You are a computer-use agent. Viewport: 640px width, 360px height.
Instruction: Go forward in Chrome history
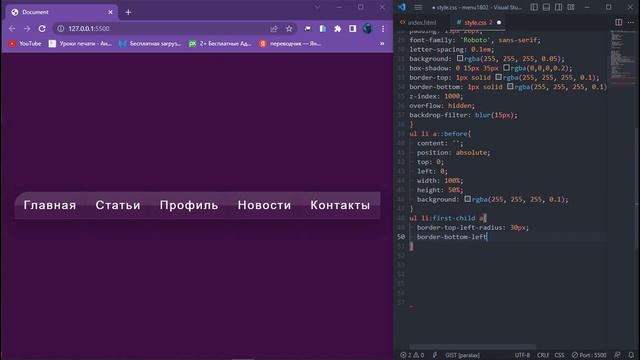click(27, 29)
